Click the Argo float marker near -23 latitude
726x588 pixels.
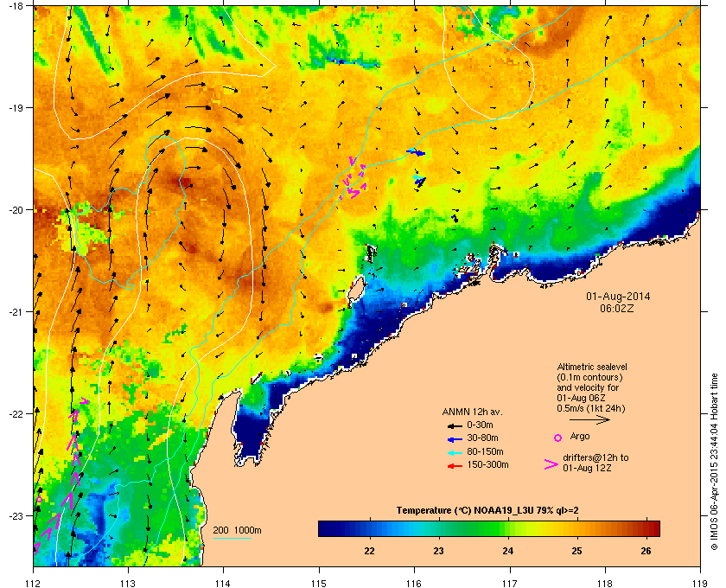[x=40, y=499]
